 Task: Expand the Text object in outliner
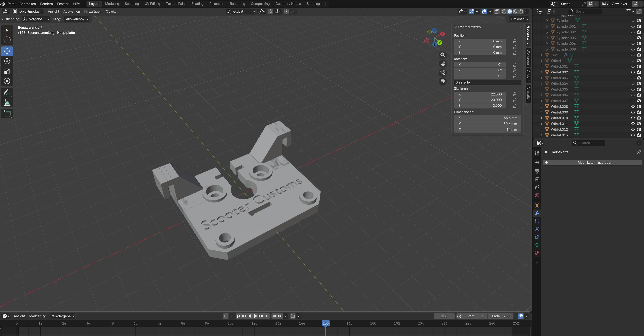541,55
